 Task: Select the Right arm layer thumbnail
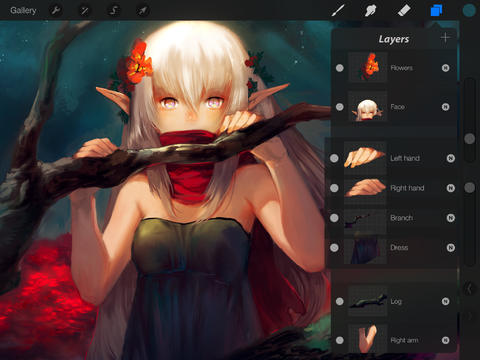coord(368,339)
